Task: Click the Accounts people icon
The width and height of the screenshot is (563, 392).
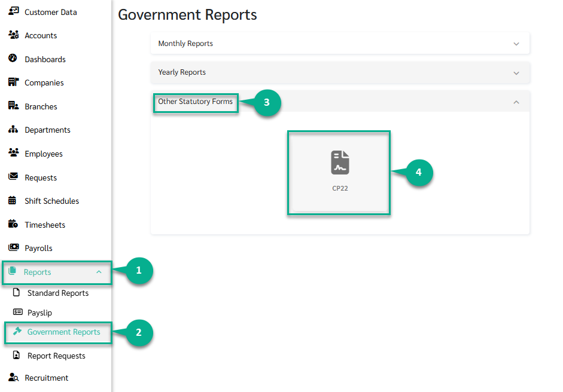Action: (13, 35)
